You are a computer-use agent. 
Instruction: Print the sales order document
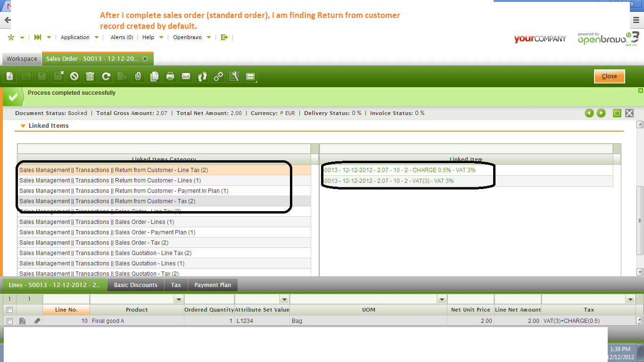tap(170, 76)
